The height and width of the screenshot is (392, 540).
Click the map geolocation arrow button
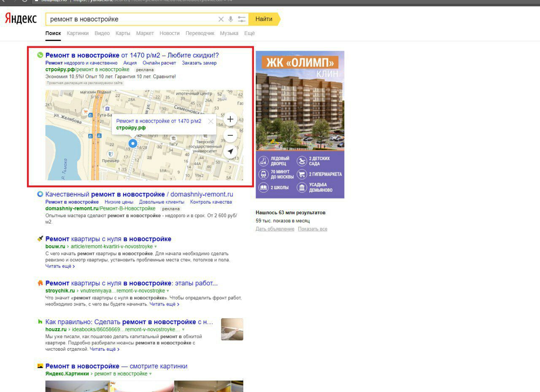pos(230,151)
